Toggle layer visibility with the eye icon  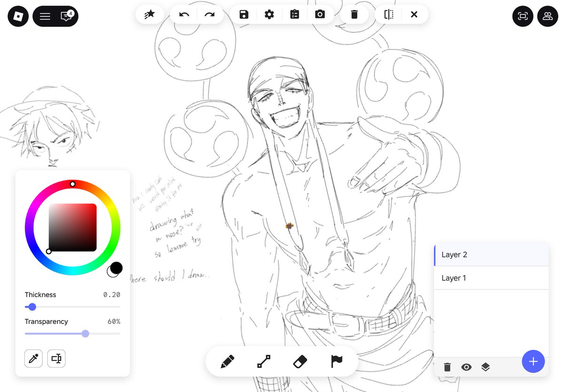[x=466, y=367]
